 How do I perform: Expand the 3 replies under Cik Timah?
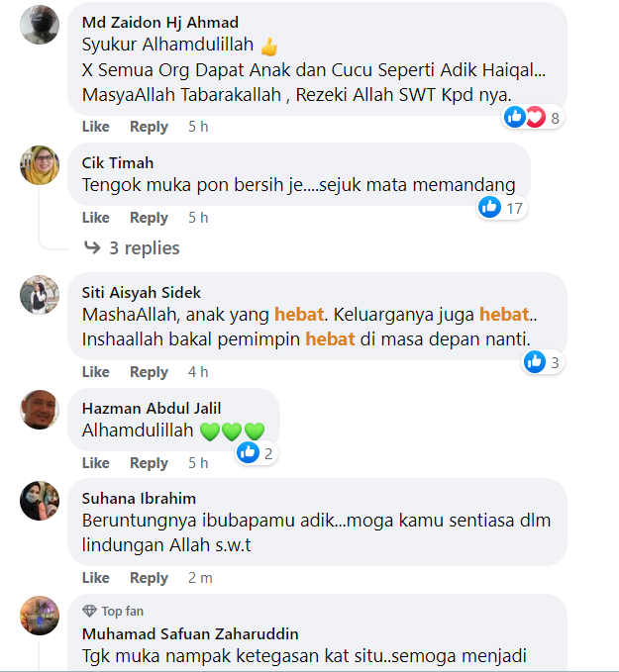click(132, 248)
